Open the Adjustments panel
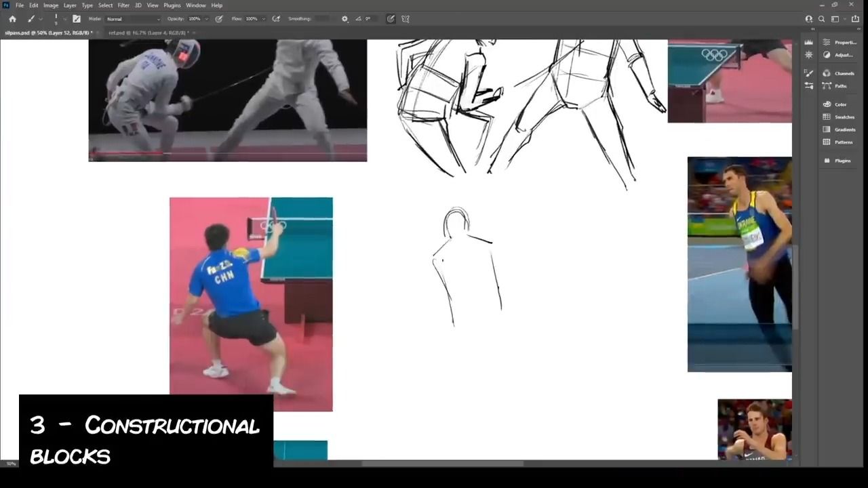This screenshot has height=488, width=868. click(840, 55)
